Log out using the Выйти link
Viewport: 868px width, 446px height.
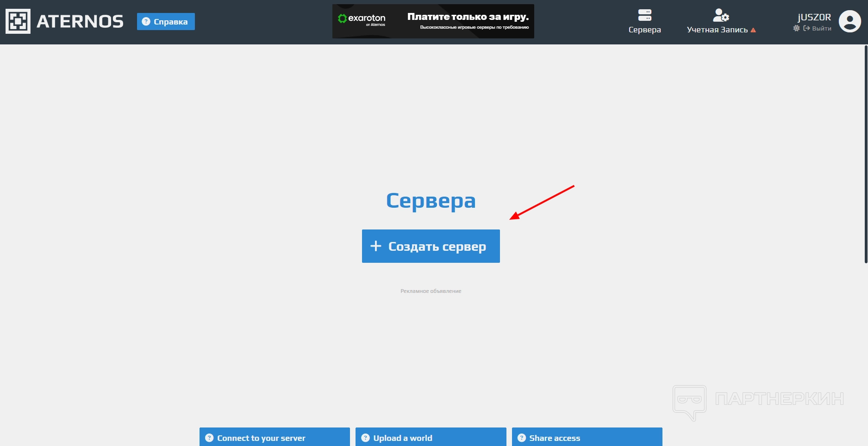pyautogui.click(x=818, y=28)
